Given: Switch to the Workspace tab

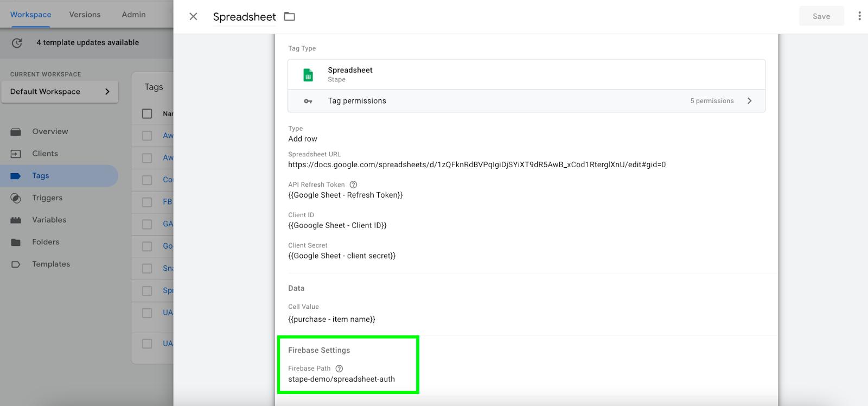Looking at the screenshot, I should click(x=31, y=15).
